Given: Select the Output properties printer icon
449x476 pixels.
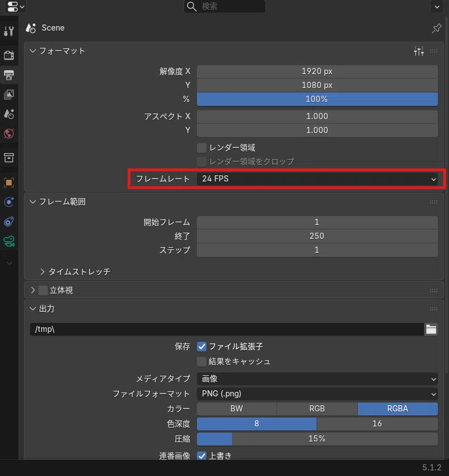Looking at the screenshot, I should pyautogui.click(x=9, y=75).
